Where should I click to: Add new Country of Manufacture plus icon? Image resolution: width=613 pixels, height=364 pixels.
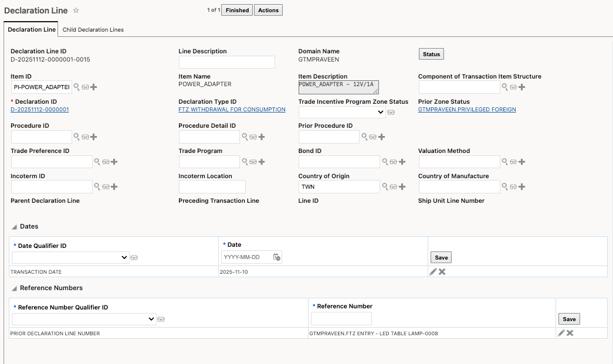click(x=521, y=186)
